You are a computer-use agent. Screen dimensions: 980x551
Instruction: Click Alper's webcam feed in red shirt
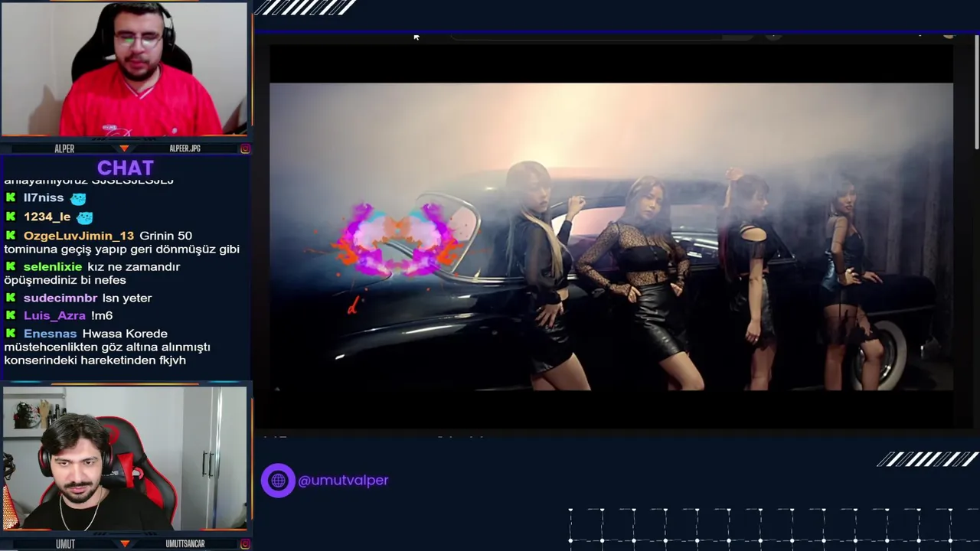click(124, 69)
